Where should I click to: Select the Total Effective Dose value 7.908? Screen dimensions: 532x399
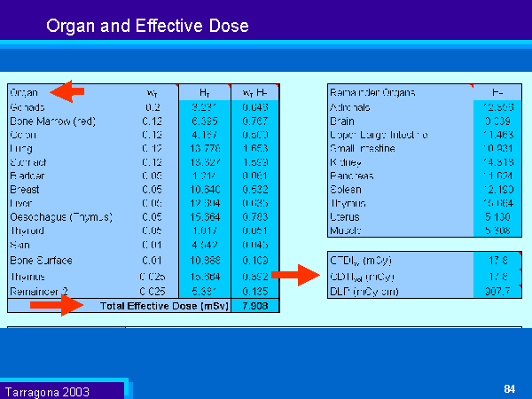(x=254, y=307)
